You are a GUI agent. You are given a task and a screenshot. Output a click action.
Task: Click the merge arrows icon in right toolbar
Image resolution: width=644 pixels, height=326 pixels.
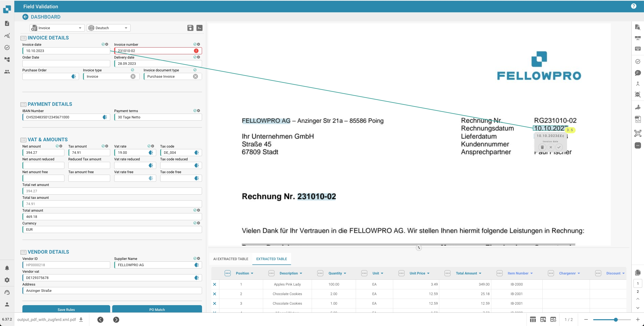coord(638,84)
